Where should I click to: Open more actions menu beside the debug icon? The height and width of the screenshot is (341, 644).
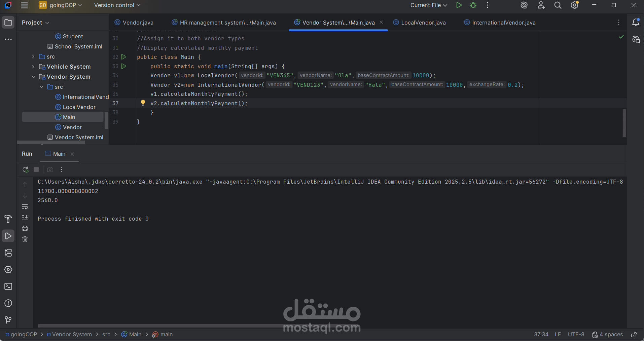(x=488, y=5)
